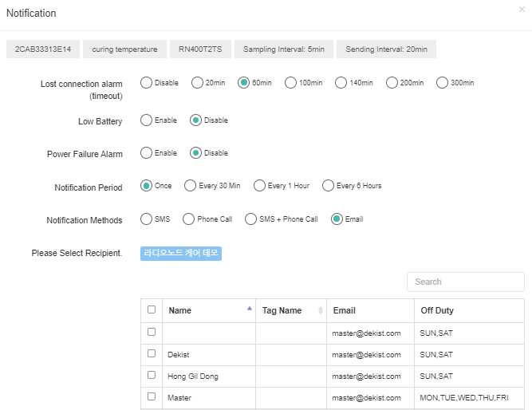Select SMS + Phone Call method

click(250, 219)
